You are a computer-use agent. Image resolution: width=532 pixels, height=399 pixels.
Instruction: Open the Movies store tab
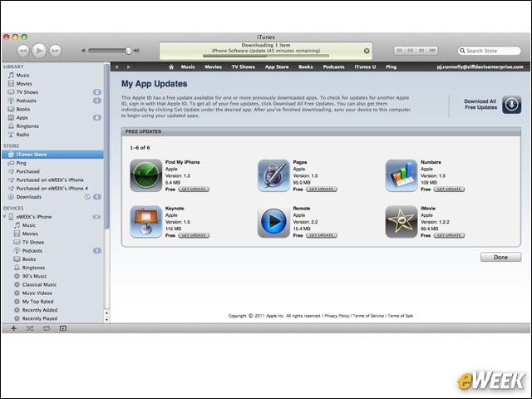point(213,66)
